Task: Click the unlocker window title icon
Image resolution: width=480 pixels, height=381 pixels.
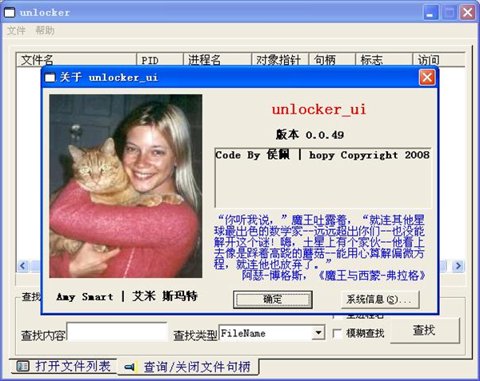Action: tap(9, 13)
